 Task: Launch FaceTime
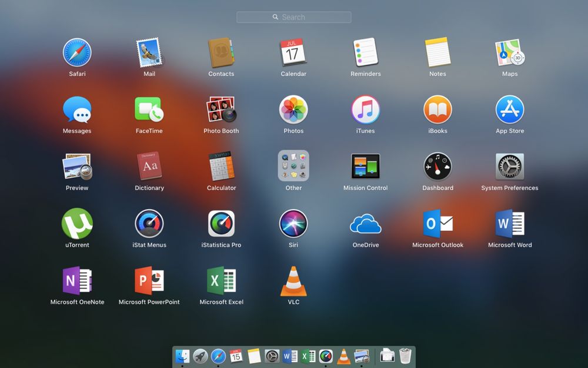tap(149, 110)
